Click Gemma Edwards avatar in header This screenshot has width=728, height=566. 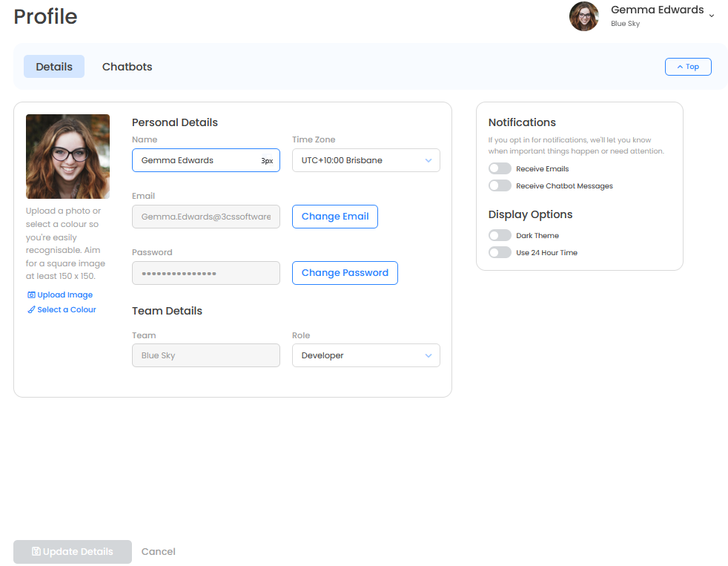(583, 16)
